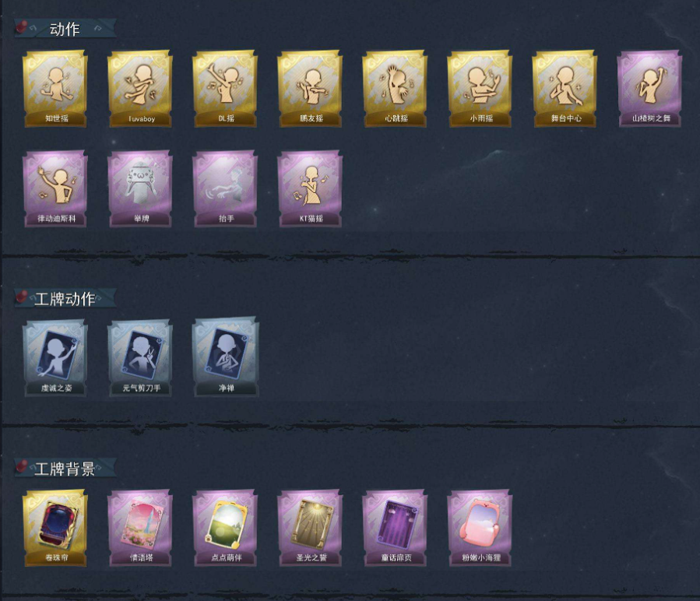Pick the 举牌 sign-holding action
The width and height of the screenshot is (700, 601).
tap(140, 189)
